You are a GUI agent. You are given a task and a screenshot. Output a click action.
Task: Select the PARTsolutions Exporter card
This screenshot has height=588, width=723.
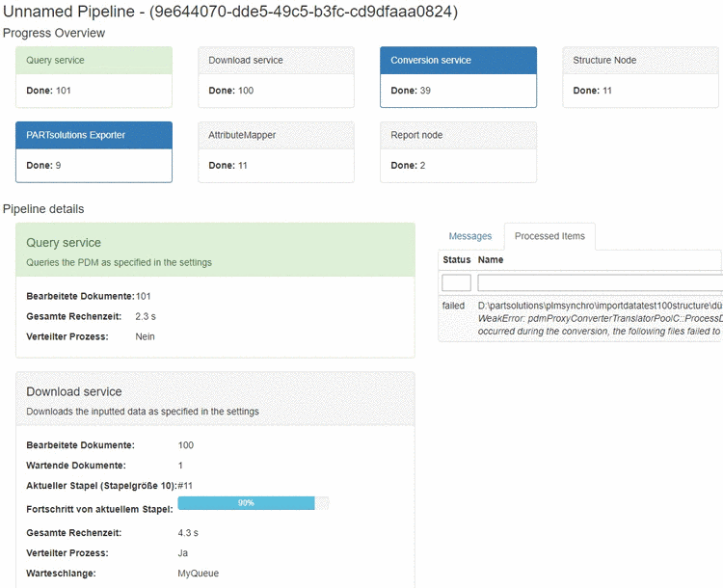coord(94,151)
